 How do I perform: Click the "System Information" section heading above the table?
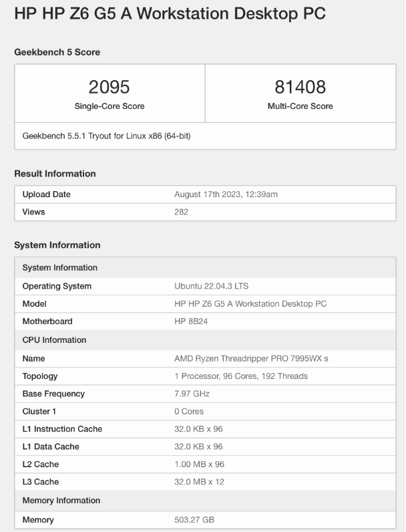tap(57, 245)
